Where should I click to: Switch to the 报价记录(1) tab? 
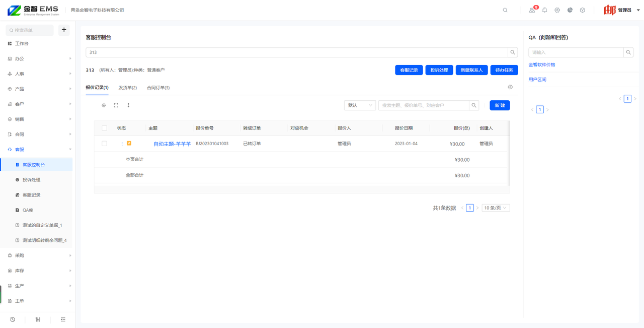97,88
